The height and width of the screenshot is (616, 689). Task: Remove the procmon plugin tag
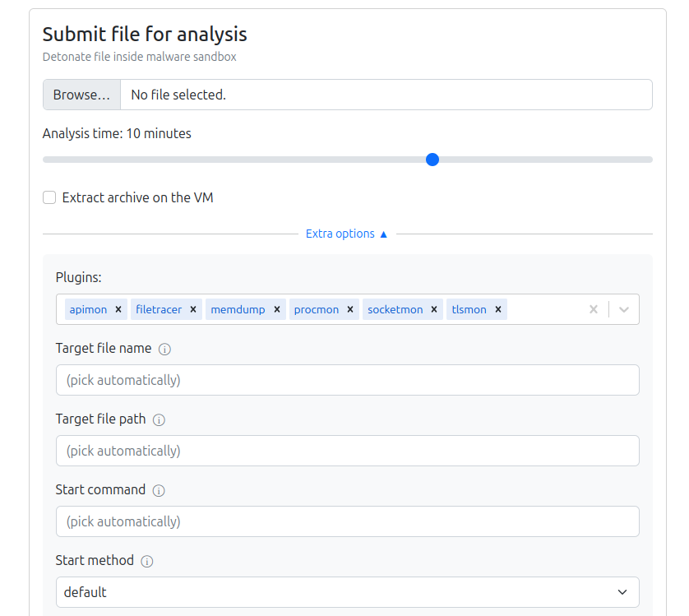[x=350, y=309]
